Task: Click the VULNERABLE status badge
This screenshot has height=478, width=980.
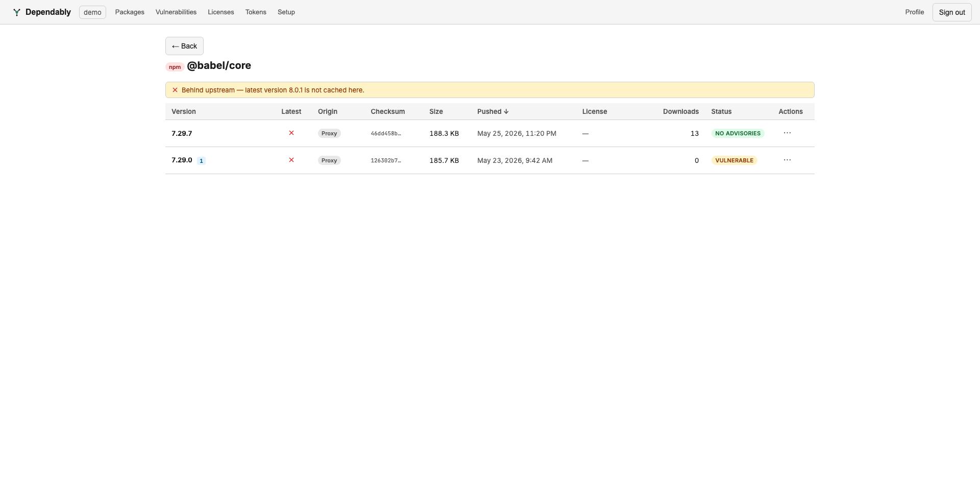Action: [734, 160]
